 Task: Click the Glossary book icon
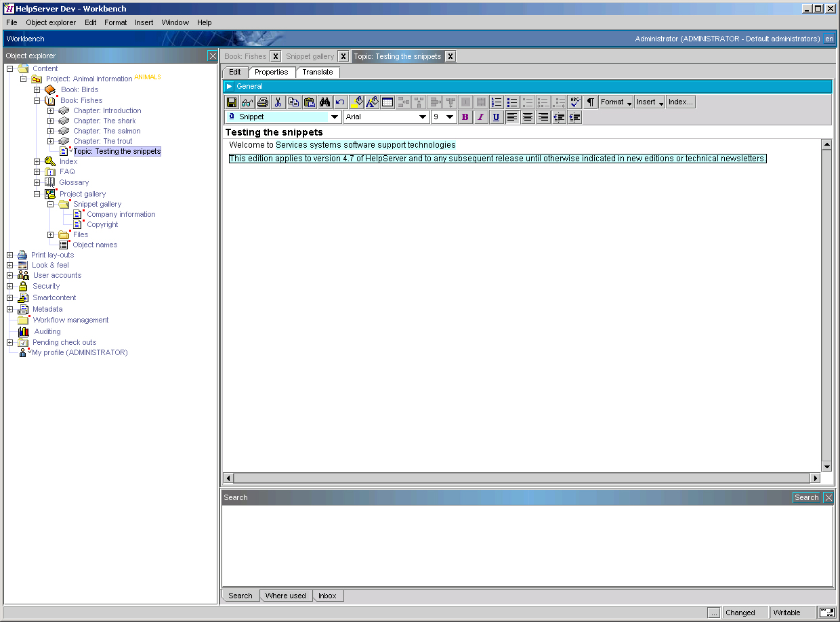tap(49, 182)
